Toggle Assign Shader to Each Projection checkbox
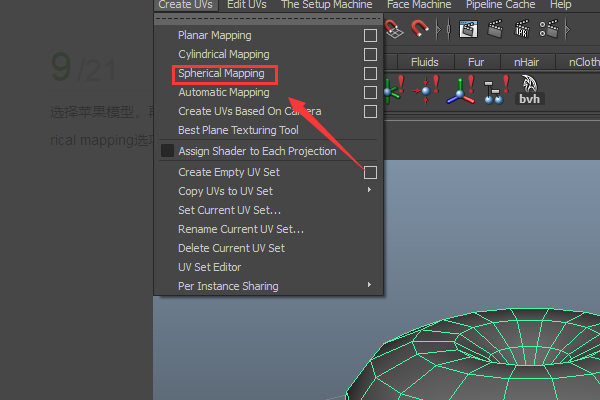This screenshot has width=600, height=400. click(167, 151)
